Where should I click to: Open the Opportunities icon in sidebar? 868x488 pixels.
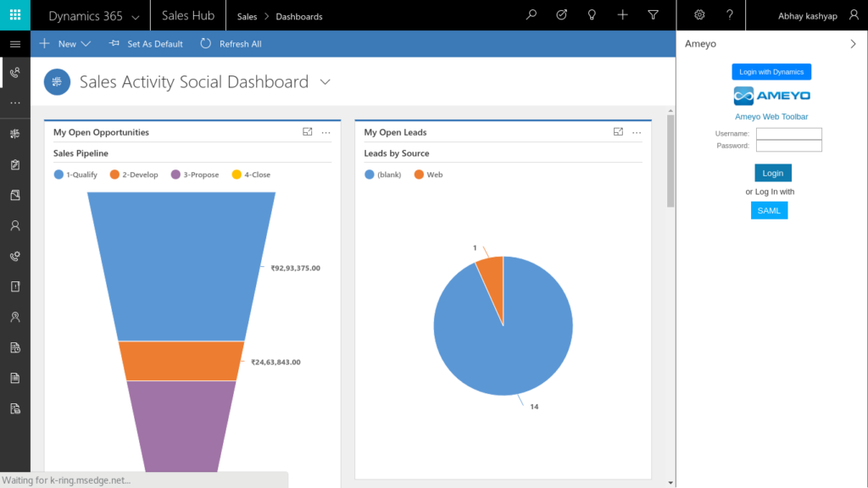pos(15,286)
